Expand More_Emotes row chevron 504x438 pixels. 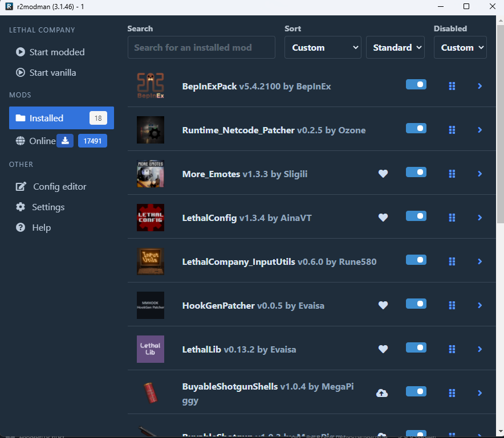tap(480, 174)
